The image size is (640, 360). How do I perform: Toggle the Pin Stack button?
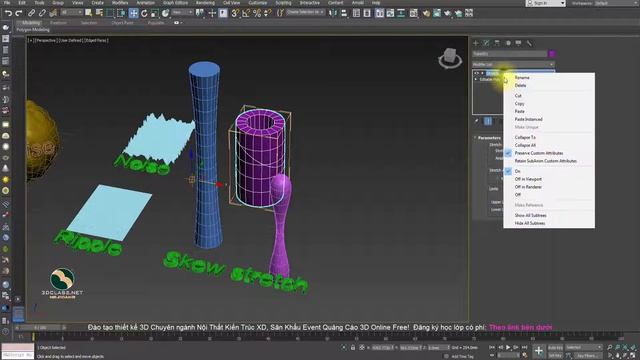click(x=477, y=121)
